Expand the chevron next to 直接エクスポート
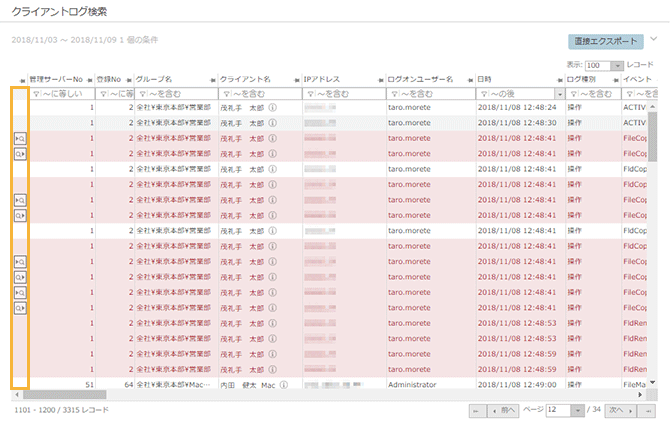 (654, 40)
